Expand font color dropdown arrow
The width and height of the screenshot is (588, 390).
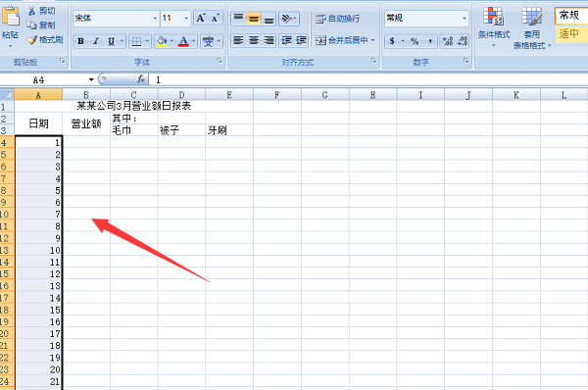coord(193,41)
